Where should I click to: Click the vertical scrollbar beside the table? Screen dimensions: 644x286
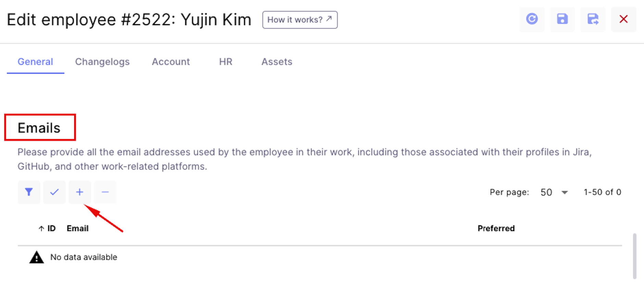pos(634,256)
